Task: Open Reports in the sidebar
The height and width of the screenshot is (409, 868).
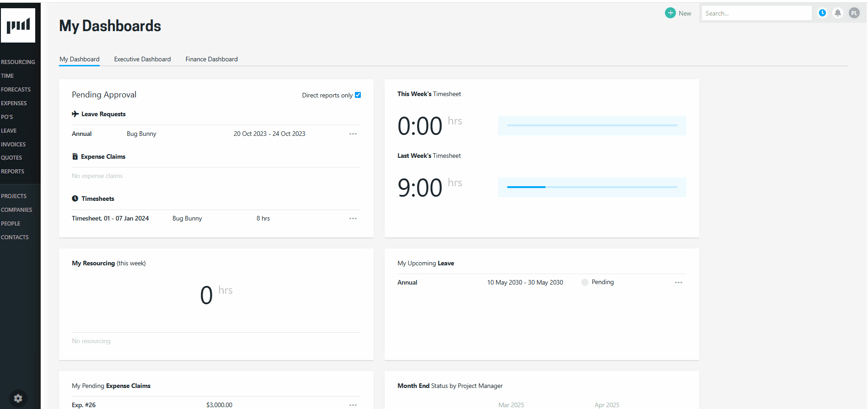Action: pyautogui.click(x=12, y=171)
